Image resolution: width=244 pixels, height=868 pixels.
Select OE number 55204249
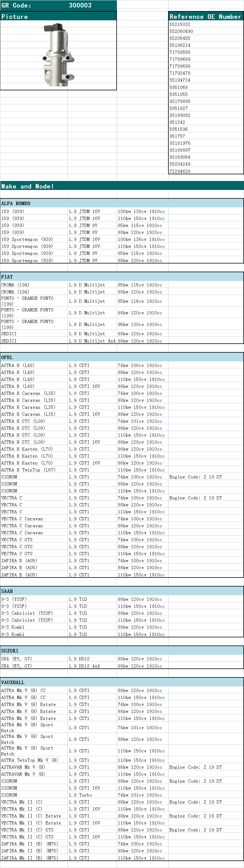tap(180, 164)
